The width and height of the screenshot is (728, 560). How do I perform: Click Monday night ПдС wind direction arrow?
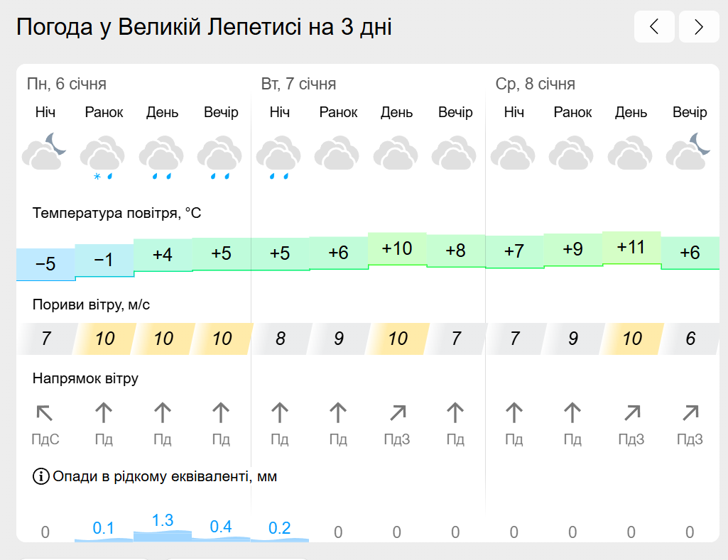tap(45, 412)
